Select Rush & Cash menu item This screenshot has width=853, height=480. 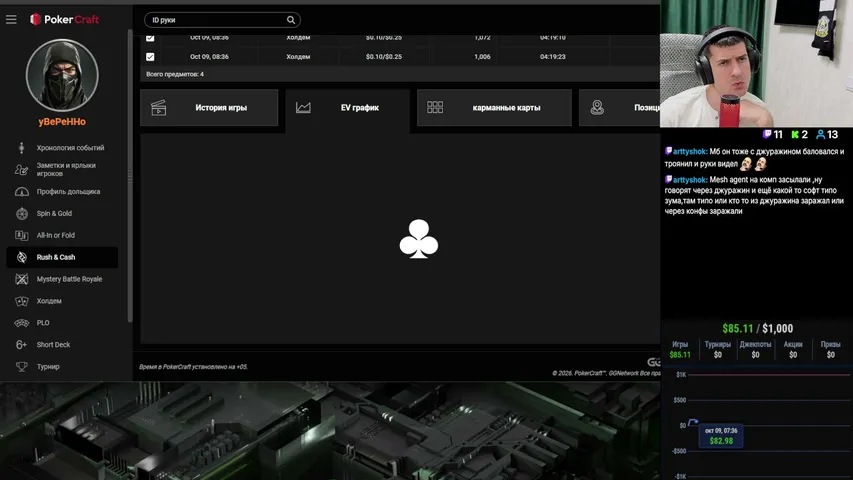click(62, 257)
